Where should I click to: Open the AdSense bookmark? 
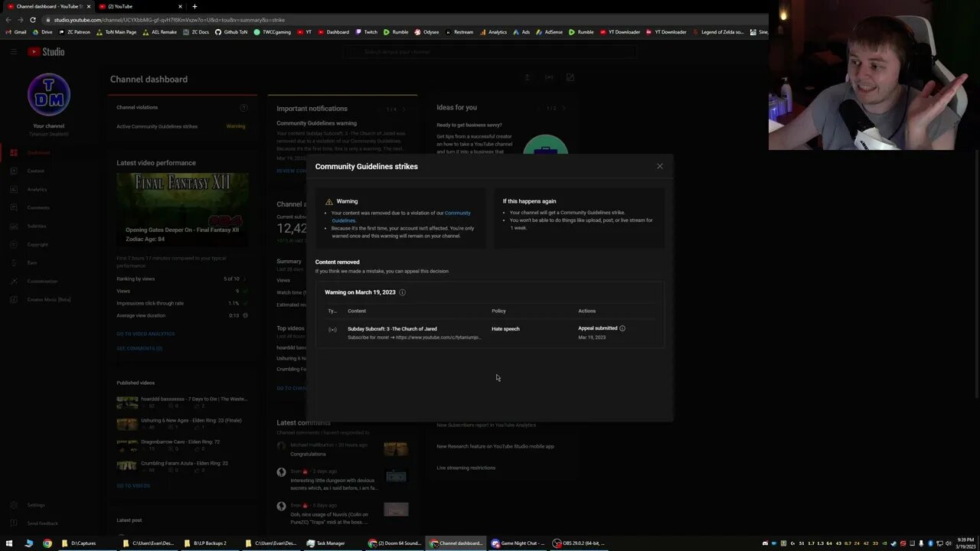549,32
